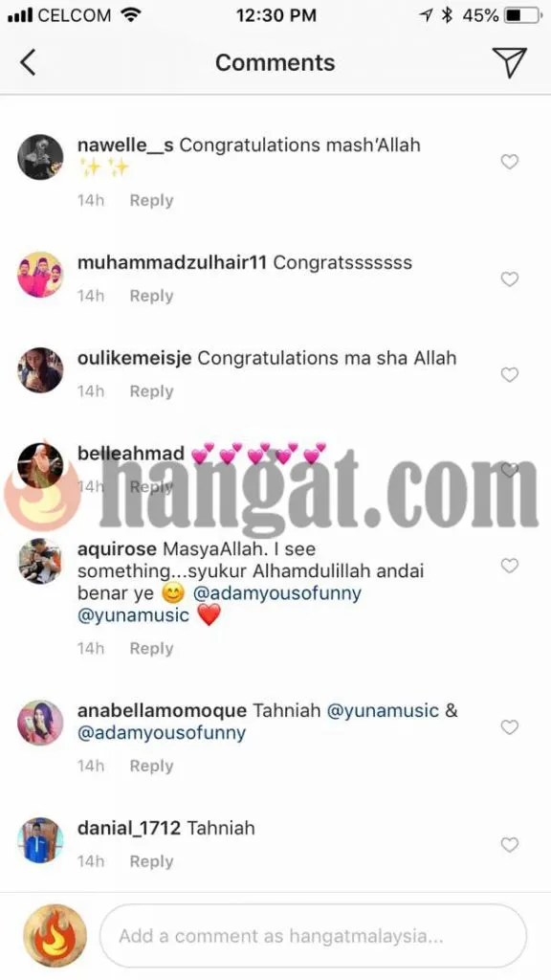Like aquirose's comment heart icon
Viewport: 551px width, 980px height.
click(510, 566)
